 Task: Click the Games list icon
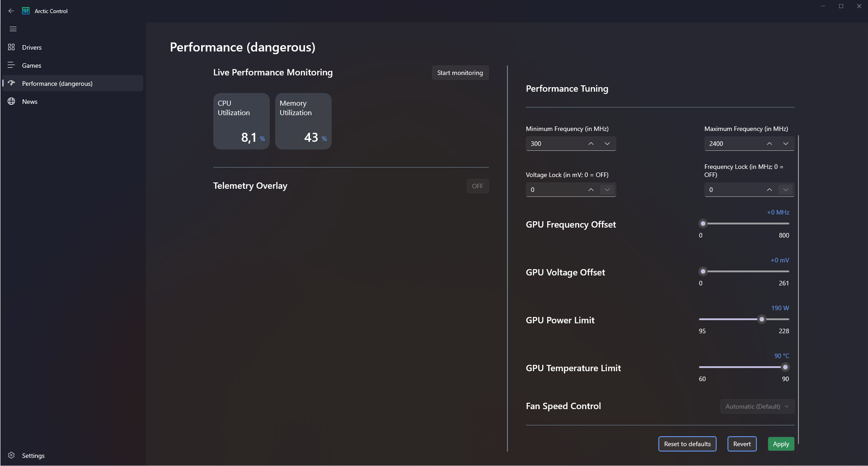pos(11,65)
